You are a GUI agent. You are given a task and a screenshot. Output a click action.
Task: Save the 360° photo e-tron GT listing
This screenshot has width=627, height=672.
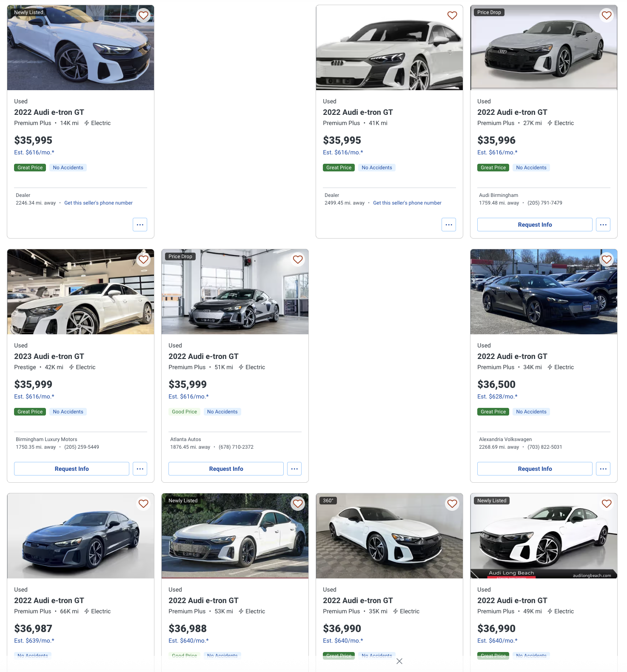tap(452, 504)
